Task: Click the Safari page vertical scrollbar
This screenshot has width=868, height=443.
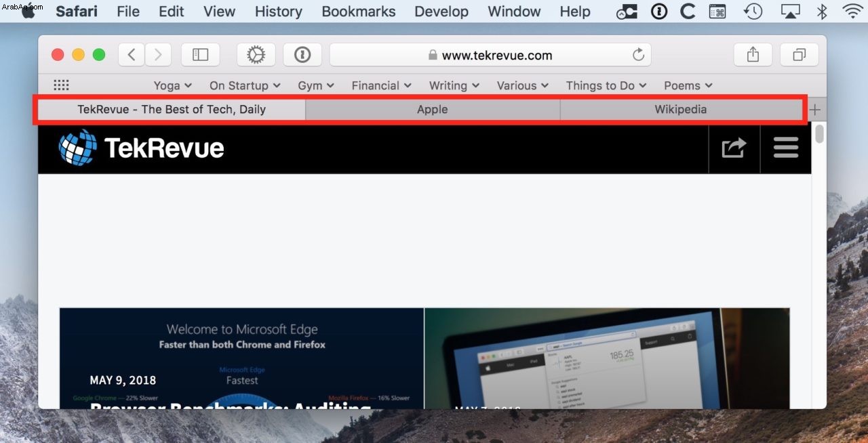Action: (x=819, y=133)
